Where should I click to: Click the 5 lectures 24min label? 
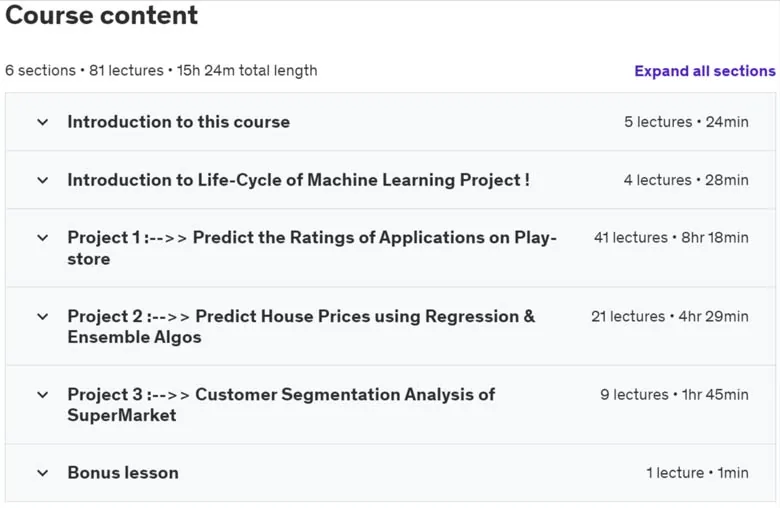pyautogui.click(x=686, y=122)
